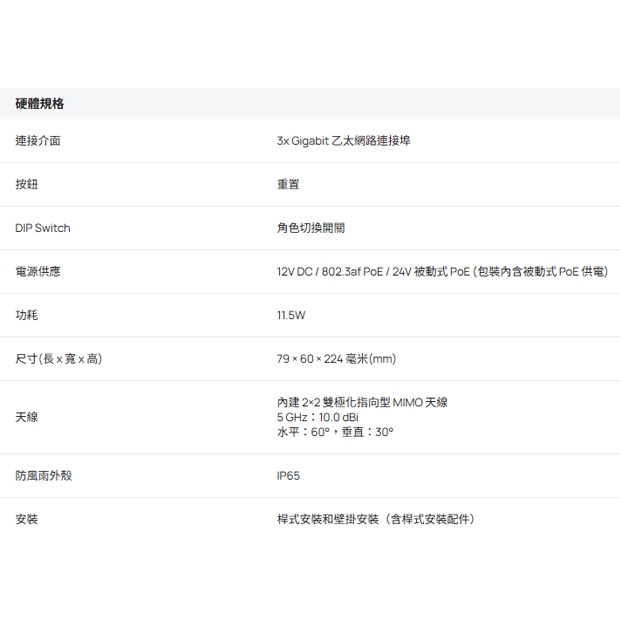Image resolution: width=620 pixels, height=620 pixels.
Task: Click the 角色切換開關 value
Action: click(x=311, y=228)
